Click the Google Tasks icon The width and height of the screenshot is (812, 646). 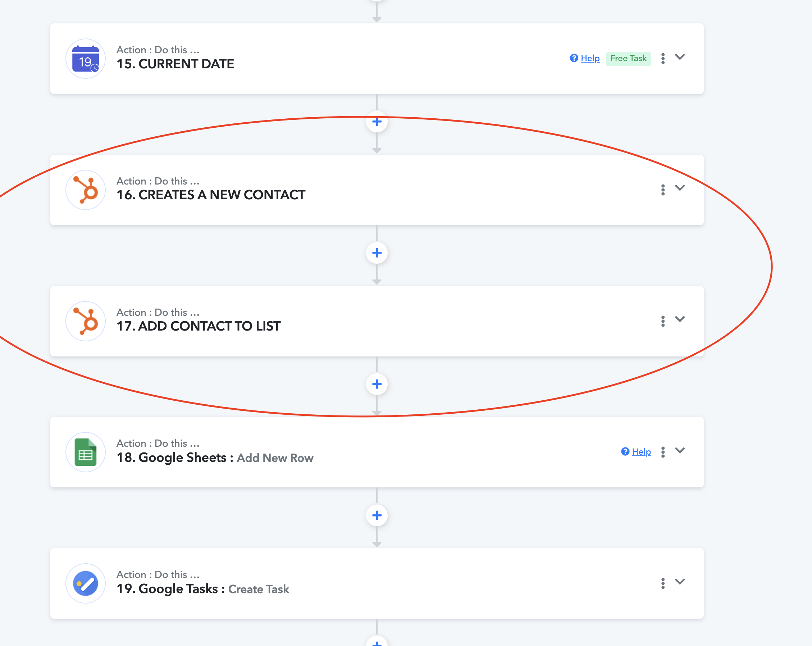point(86,583)
